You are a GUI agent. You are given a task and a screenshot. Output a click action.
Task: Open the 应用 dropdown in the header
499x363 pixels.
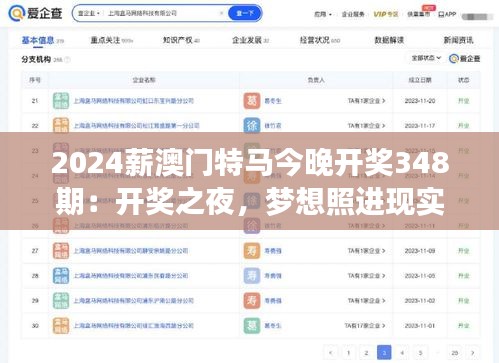323,14
